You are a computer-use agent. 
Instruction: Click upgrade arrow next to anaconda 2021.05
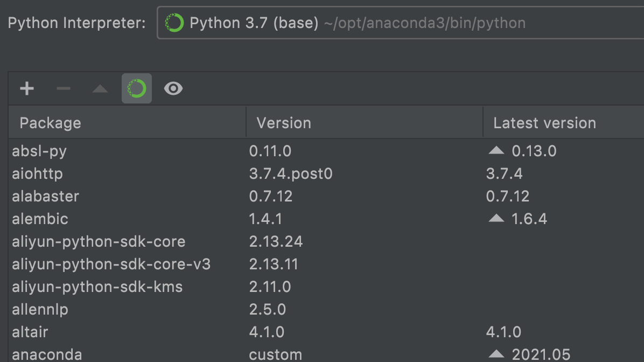pos(496,354)
